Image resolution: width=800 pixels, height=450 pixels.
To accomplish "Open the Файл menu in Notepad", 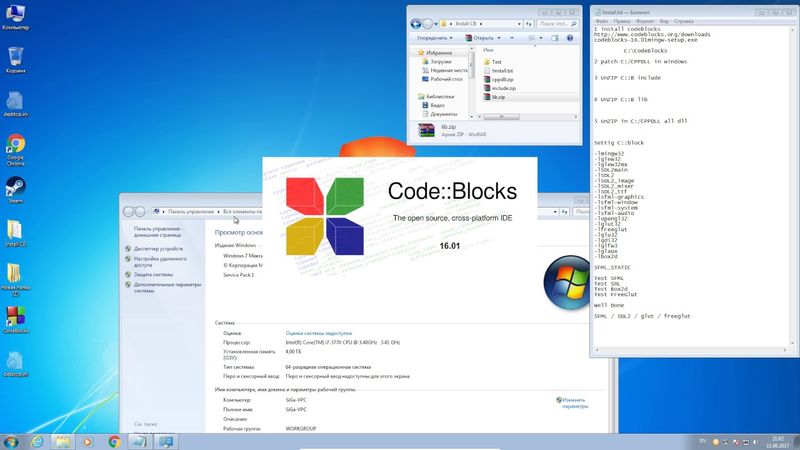I will [602, 21].
